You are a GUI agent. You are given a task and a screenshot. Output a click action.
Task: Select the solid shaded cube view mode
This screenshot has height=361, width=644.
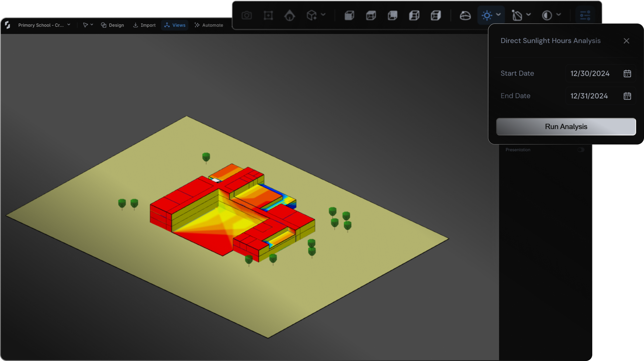[349, 16]
